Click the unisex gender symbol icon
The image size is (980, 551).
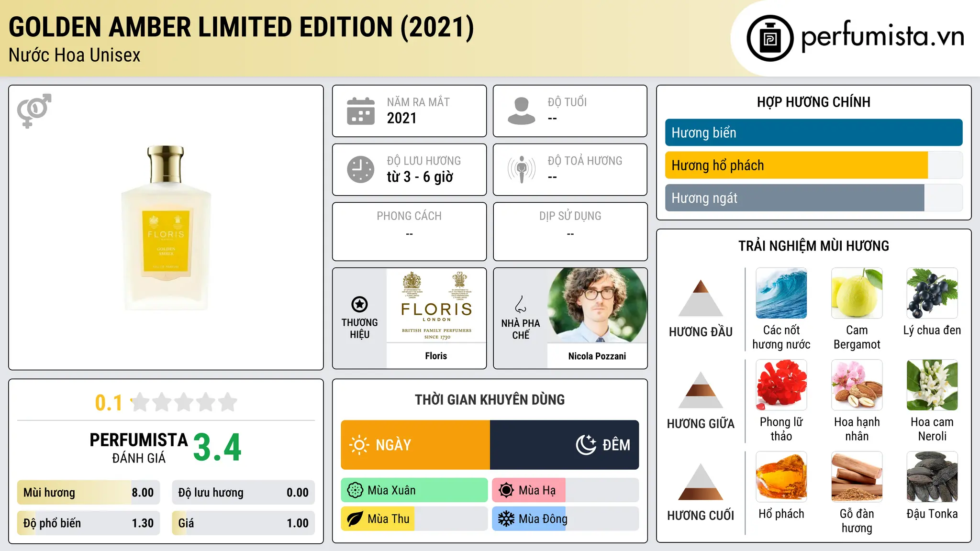[34, 110]
